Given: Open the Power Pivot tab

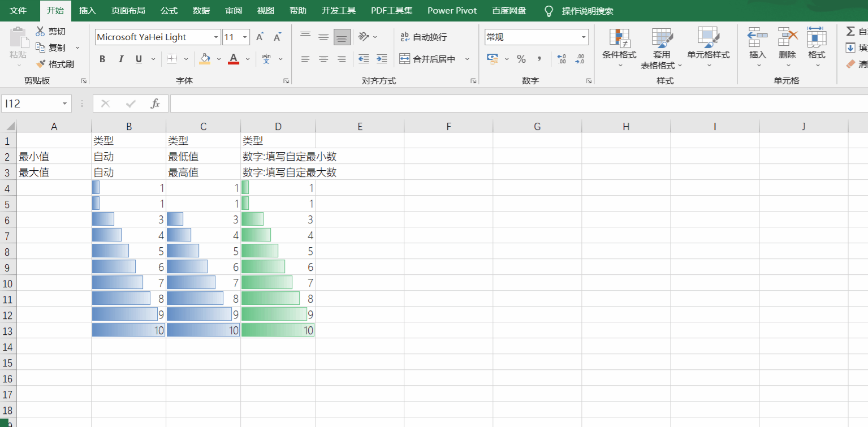Looking at the screenshot, I should click(x=452, y=11).
